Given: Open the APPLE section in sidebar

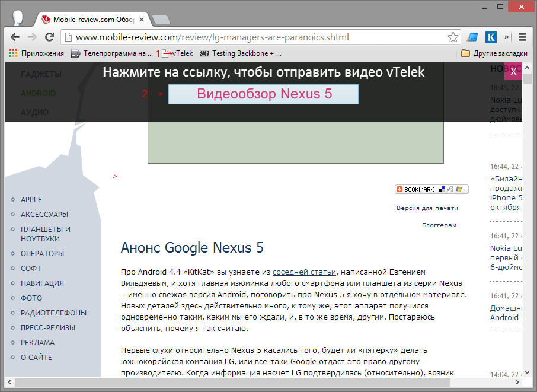Looking at the screenshot, I should 31,199.
